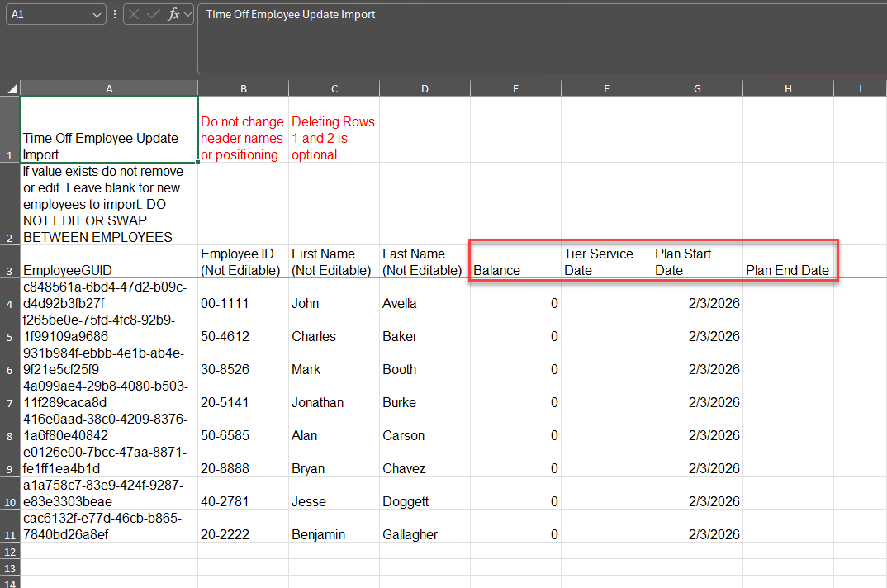This screenshot has width=887, height=588.
Task: Click last name cell 'Doggett'
Action: (425, 493)
